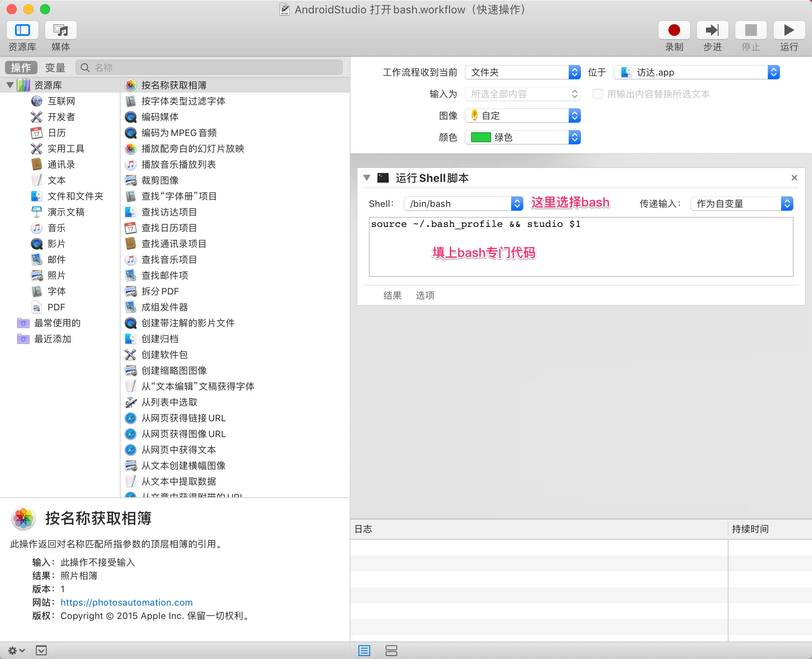The image size is (812, 659).
Task: Switch to split flow view icon
Action: [x=391, y=650]
